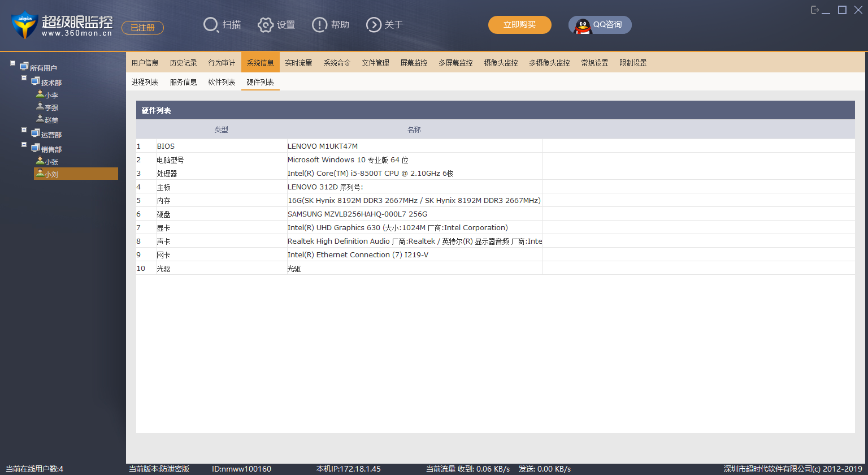This screenshot has height=475, width=868.
Task: Click the help exclamation icon
Action: tap(319, 25)
